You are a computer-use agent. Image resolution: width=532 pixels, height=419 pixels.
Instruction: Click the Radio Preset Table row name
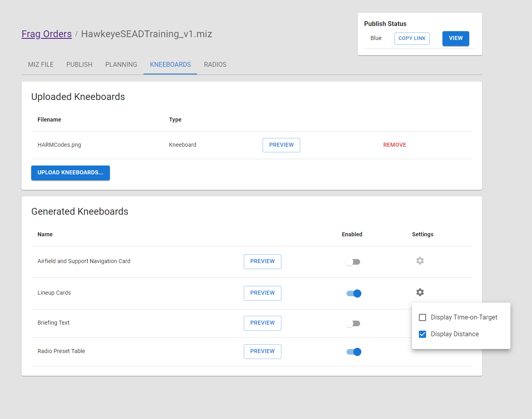click(61, 351)
